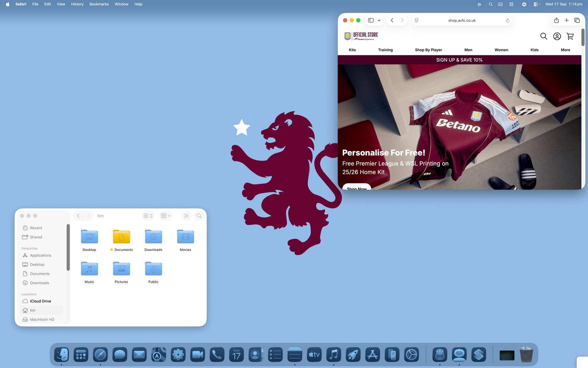Open the shopping cart icon
Screen dimensions: 588x368
coord(570,36)
